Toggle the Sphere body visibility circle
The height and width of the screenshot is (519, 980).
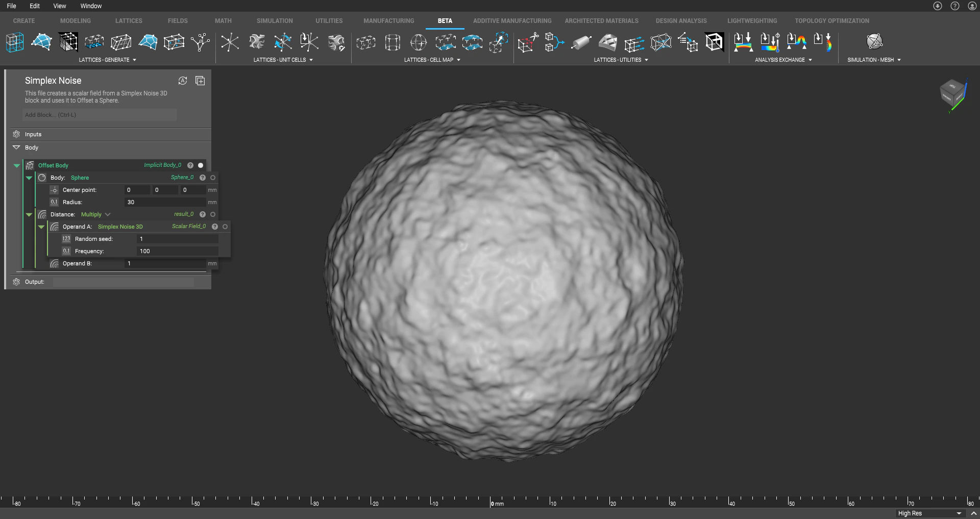213,178
